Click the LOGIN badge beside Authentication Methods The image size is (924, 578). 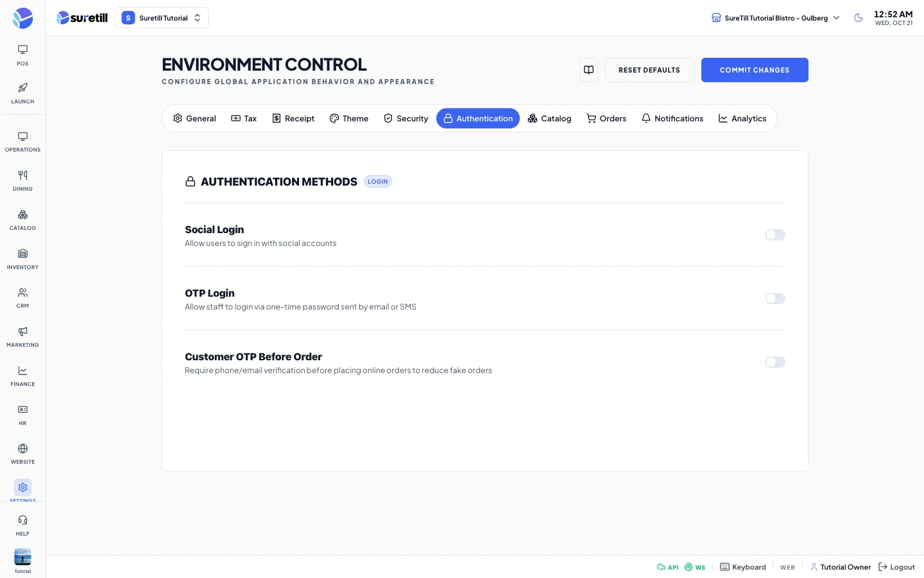pyautogui.click(x=378, y=182)
